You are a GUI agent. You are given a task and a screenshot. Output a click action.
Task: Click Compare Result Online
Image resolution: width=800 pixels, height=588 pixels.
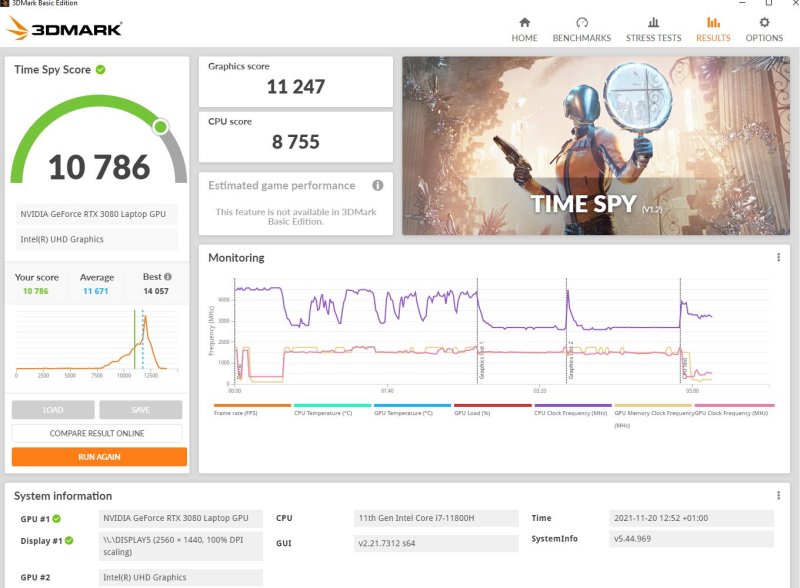coord(97,433)
